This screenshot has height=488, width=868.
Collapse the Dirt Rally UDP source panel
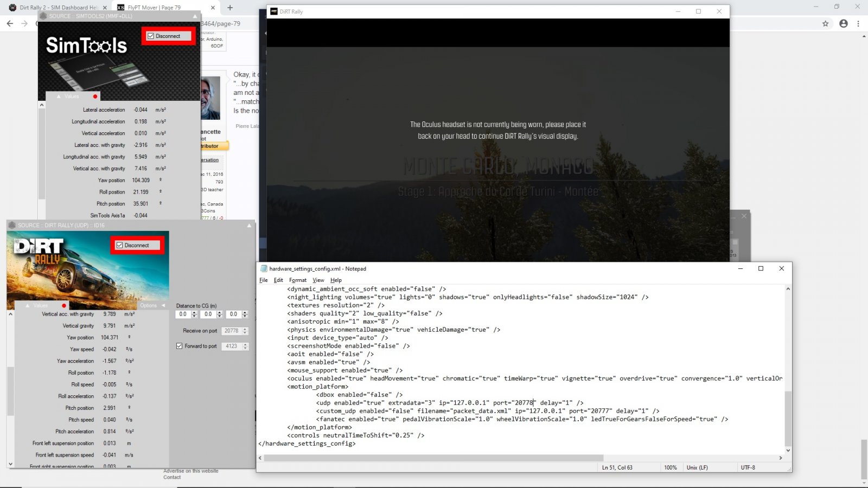249,226
